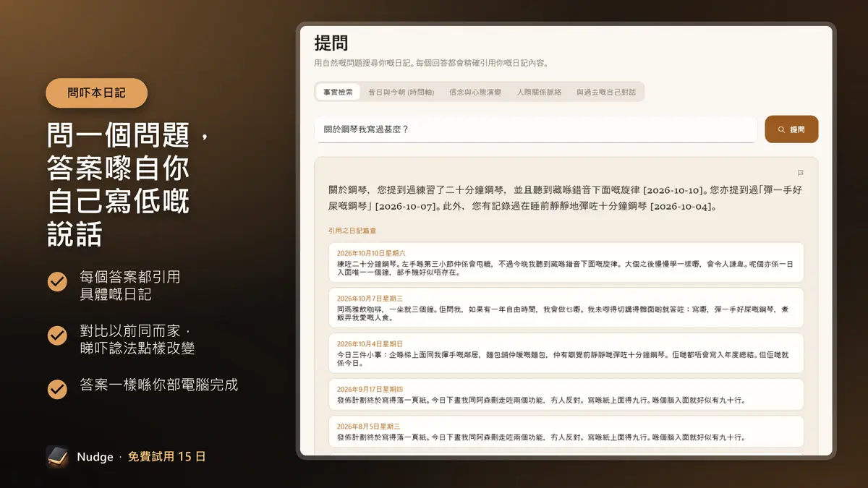
Task: Click the checkmark icon beside 答案一樣喺你部電腦完成
Action: coord(57,390)
